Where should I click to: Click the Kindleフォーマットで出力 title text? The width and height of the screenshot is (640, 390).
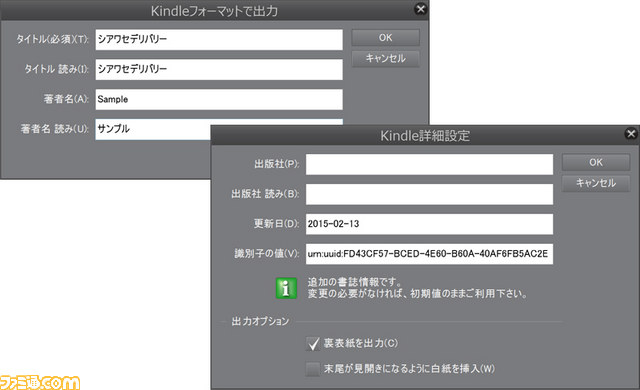pos(214,11)
